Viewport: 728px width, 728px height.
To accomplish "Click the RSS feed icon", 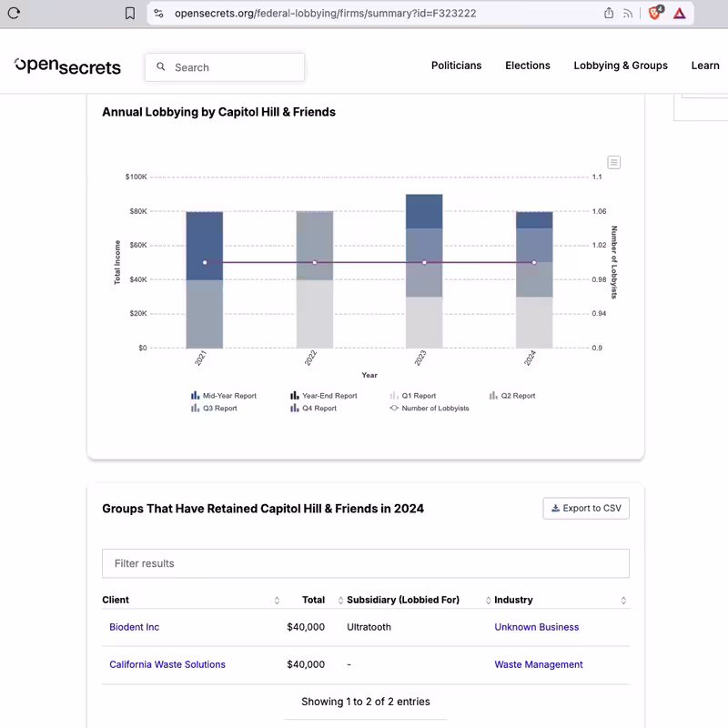I will pos(628,14).
